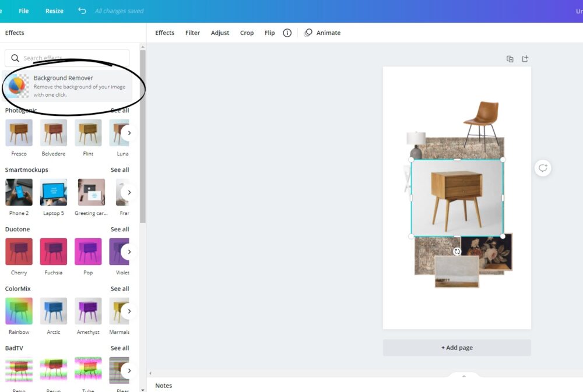Choose the Phone 2 smartmockup

click(19, 192)
